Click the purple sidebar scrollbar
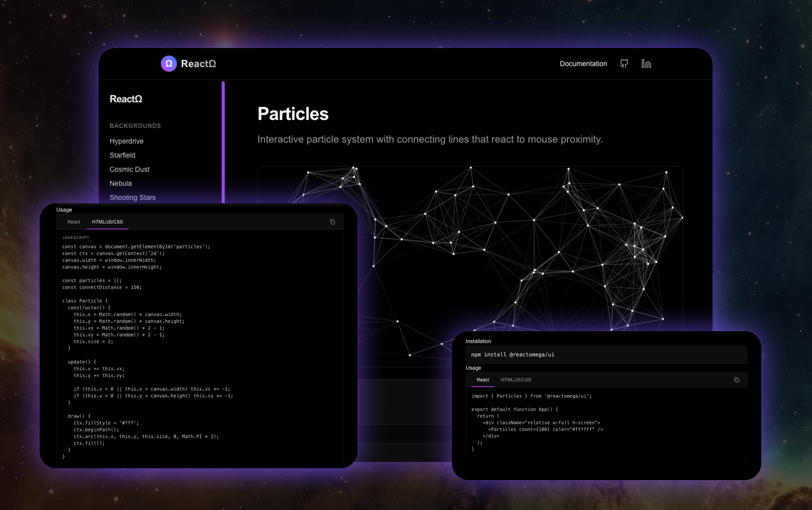 (223, 143)
